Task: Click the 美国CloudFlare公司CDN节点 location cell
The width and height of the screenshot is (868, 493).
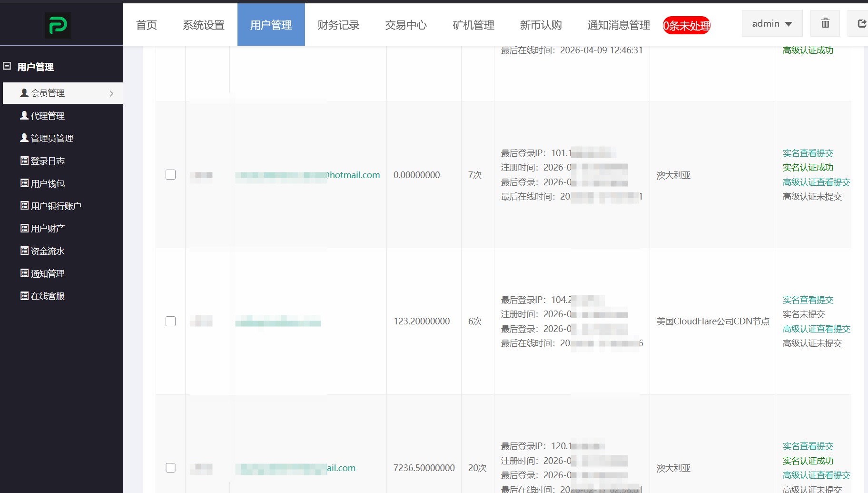Action: (713, 321)
